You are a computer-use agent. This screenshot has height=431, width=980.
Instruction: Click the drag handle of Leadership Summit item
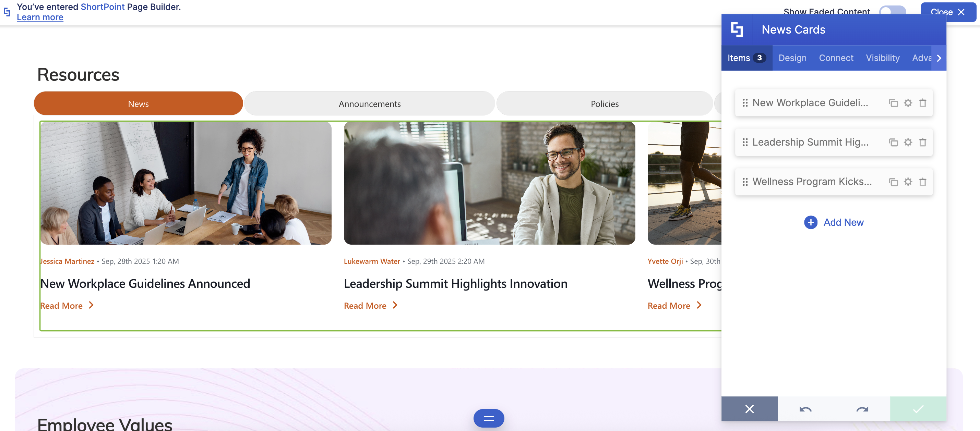click(x=744, y=143)
